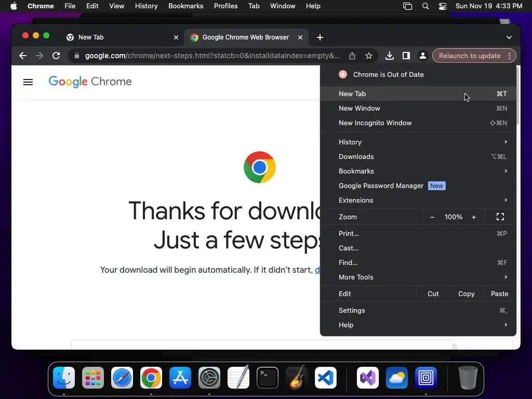
Task: Expand the History submenu
Action: (418, 142)
